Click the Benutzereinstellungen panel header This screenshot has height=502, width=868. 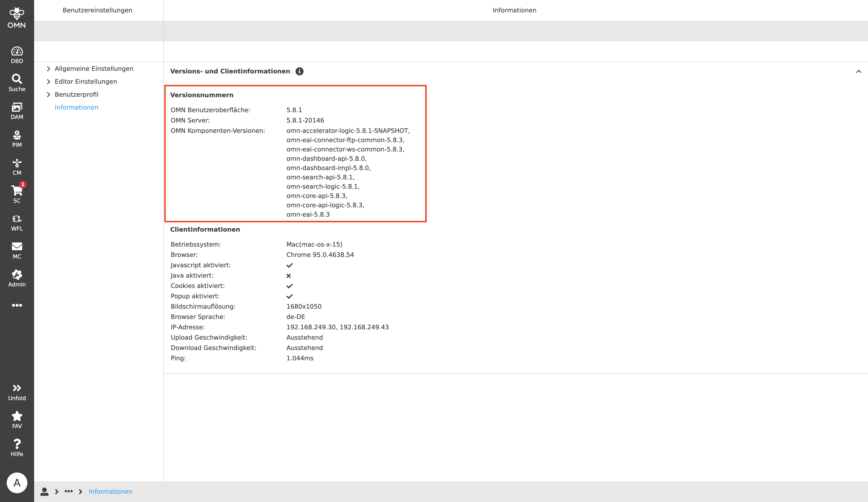coord(97,10)
